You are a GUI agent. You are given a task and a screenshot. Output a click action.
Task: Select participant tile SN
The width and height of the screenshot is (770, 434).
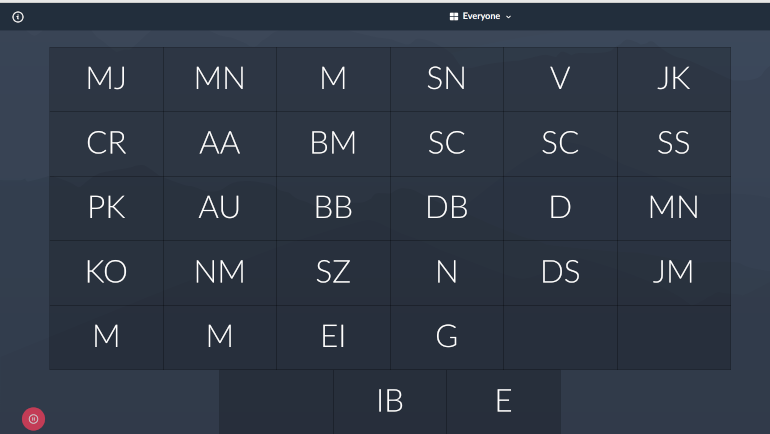tap(447, 79)
